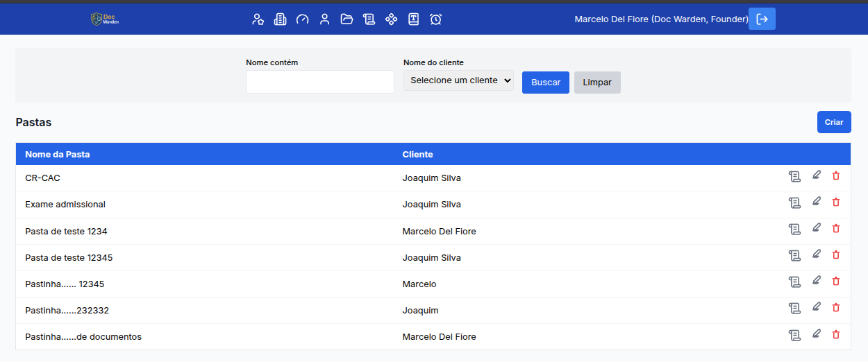Viewport: 868px width, 362px height.
Task: View documents of Pasta de teste 1234
Action: (794, 229)
